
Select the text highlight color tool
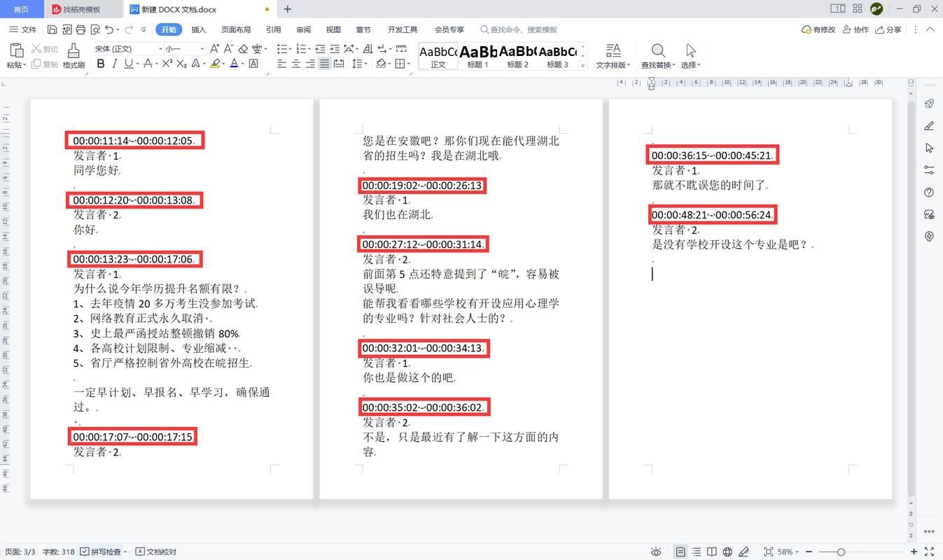point(215,64)
